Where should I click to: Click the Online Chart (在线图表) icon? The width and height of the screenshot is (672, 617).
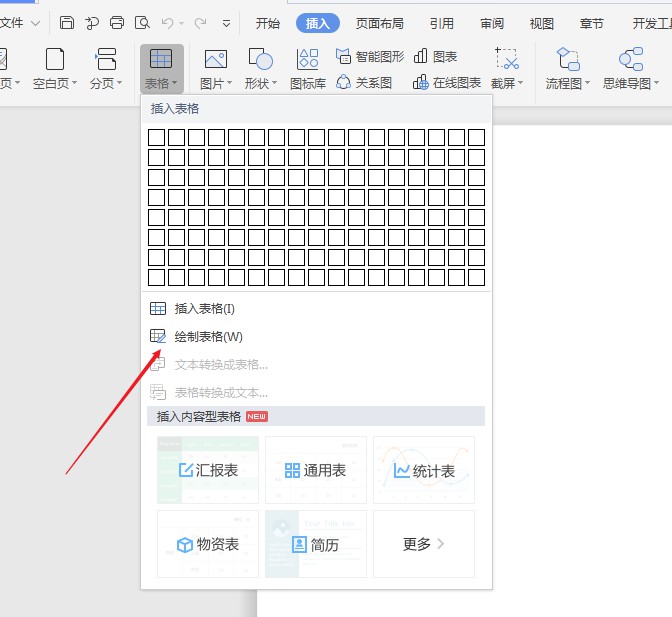(447, 83)
